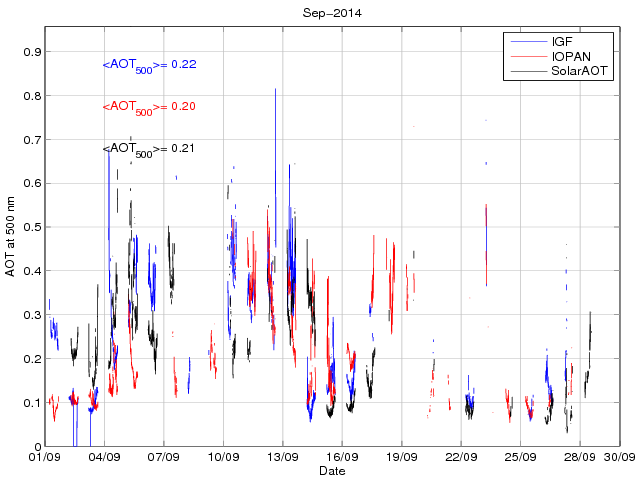The width and height of the screenshot is (640, 480).
Task: Click the 22/09 x-axis tick label
Action: click(x=461, y=457)
